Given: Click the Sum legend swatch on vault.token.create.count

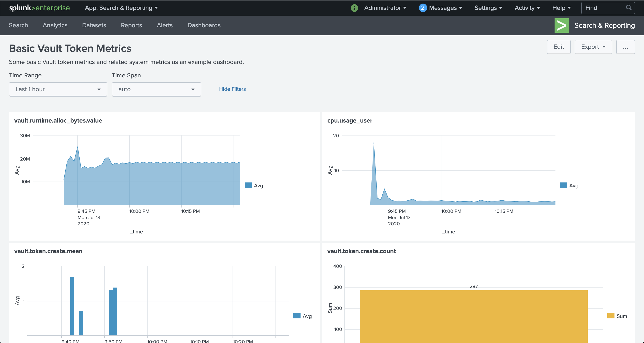Looking at the screenshot, I should 611,316.
